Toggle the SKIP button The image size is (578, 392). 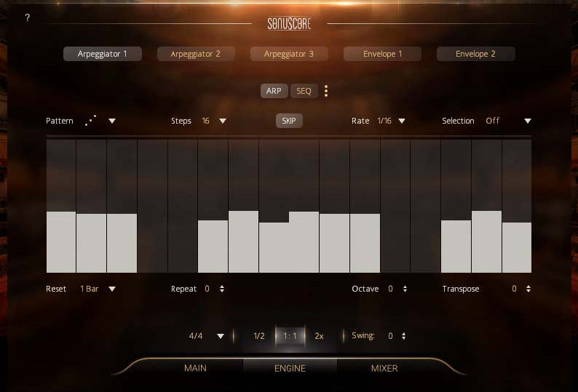pyautogui.click(x=289, y=121)
